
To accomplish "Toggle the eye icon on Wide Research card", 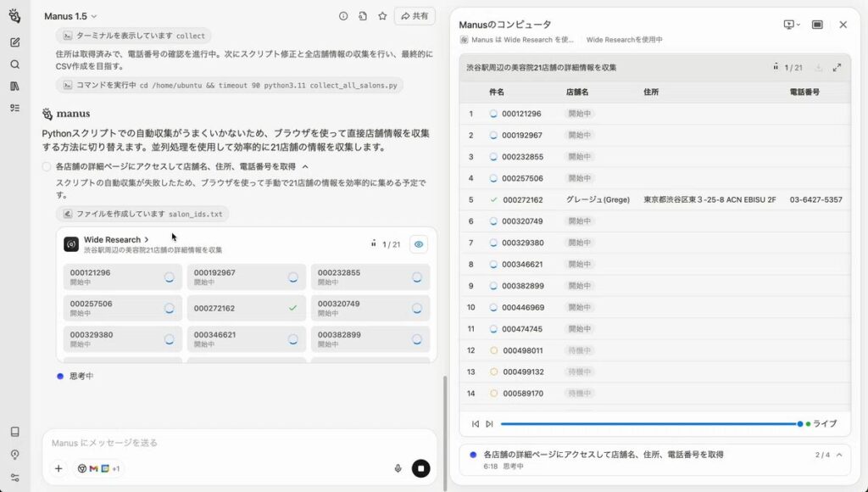I will pyautogui.click(x=418, y=244).
